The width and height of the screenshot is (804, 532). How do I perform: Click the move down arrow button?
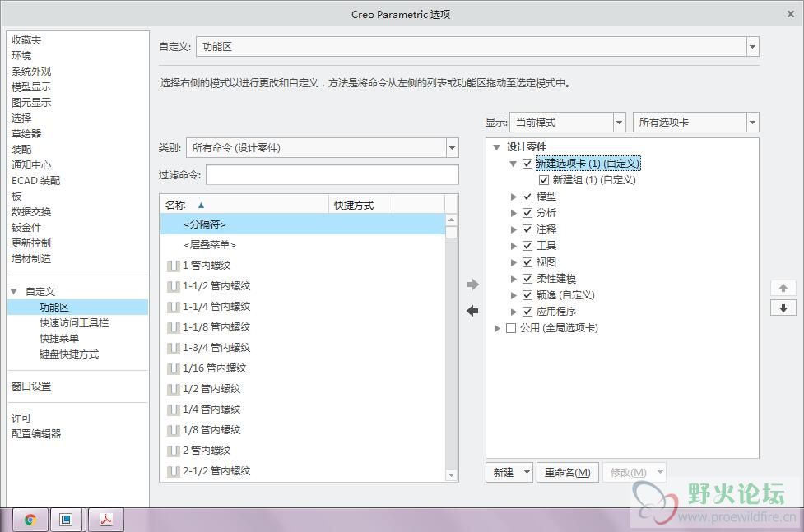(783, 308)
